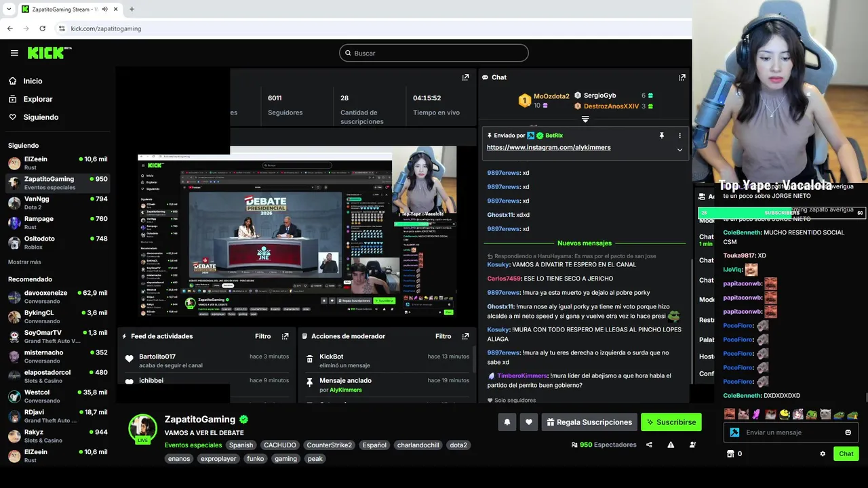Pop out Feed de actividades panel
The image size is (868, 488).
pos(285,336)
